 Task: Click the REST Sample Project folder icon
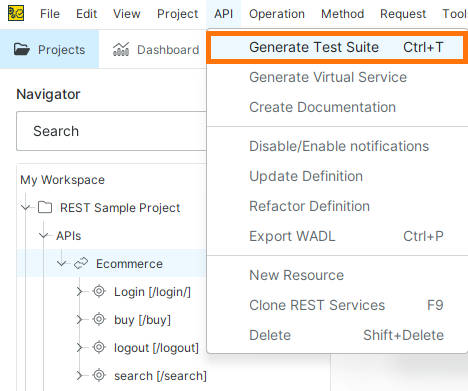point(45,207)
